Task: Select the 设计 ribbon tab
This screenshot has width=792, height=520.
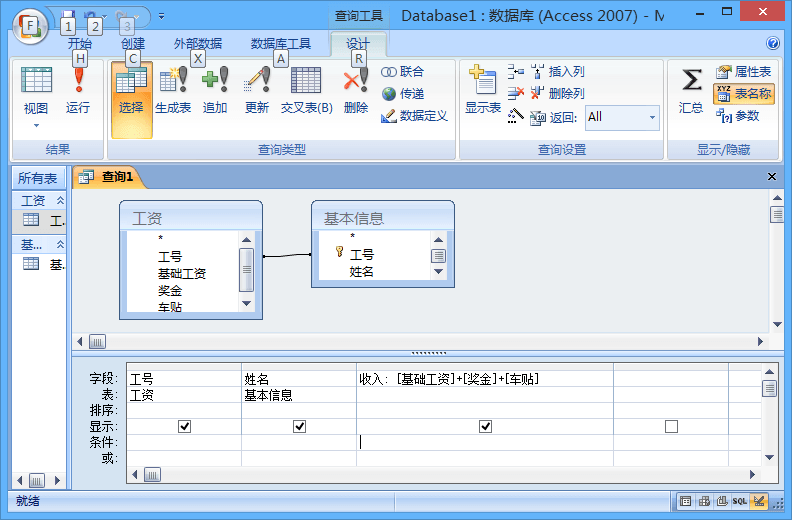Action: (358, 43)
